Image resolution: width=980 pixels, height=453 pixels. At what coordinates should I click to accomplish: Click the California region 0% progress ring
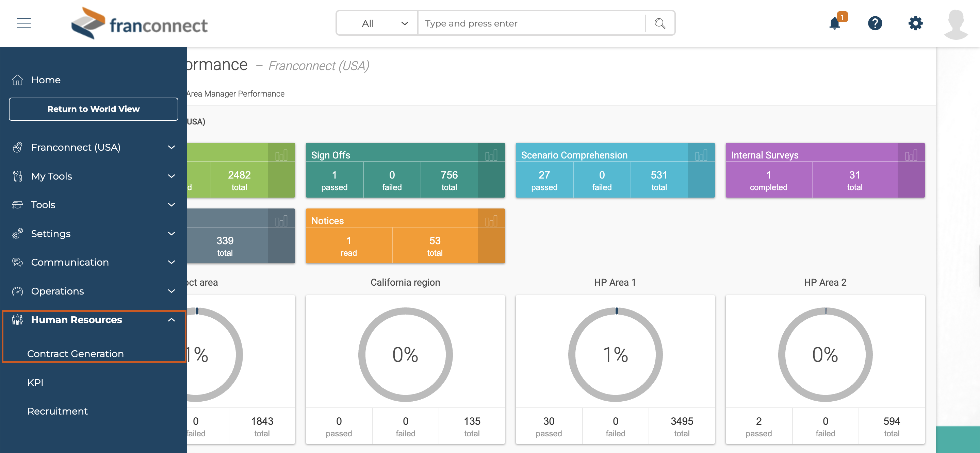[405, 354]
